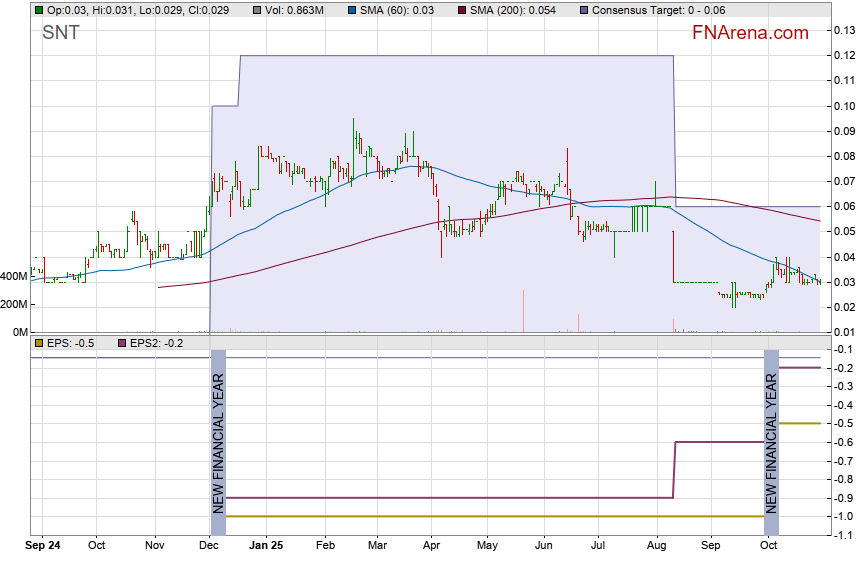
Task: Select the October NEW FINANCIAL YEAR marker
Action: coord(771,432)
